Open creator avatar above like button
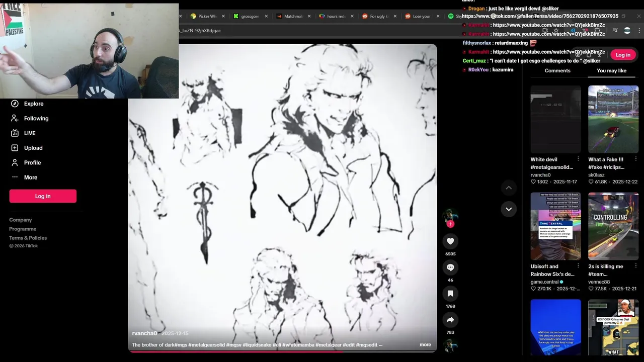Viewport: 644px width, 362px height. [x=450, y=216]
